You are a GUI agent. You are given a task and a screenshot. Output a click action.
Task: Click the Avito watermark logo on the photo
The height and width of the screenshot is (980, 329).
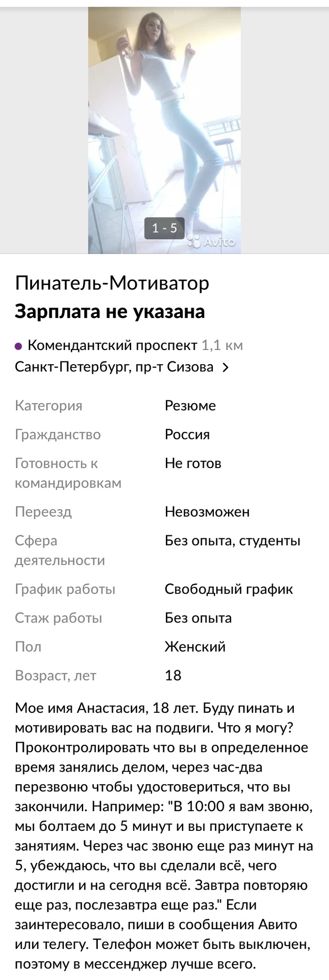[x=212, y=242]
